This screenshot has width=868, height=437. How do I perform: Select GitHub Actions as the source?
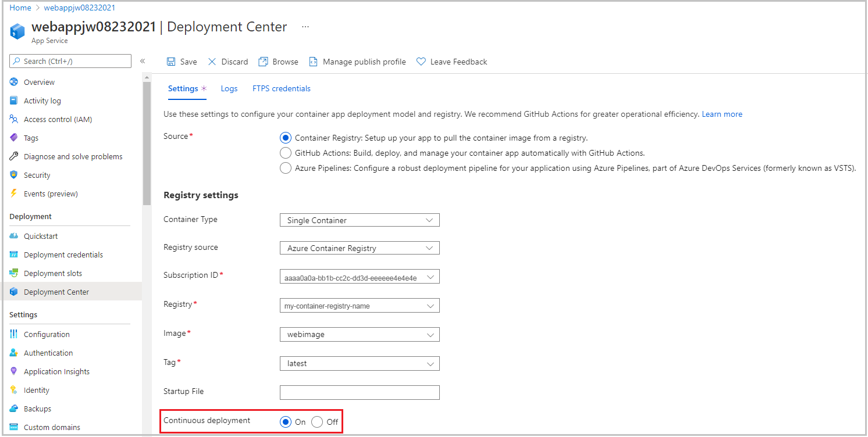click(286, 152)
